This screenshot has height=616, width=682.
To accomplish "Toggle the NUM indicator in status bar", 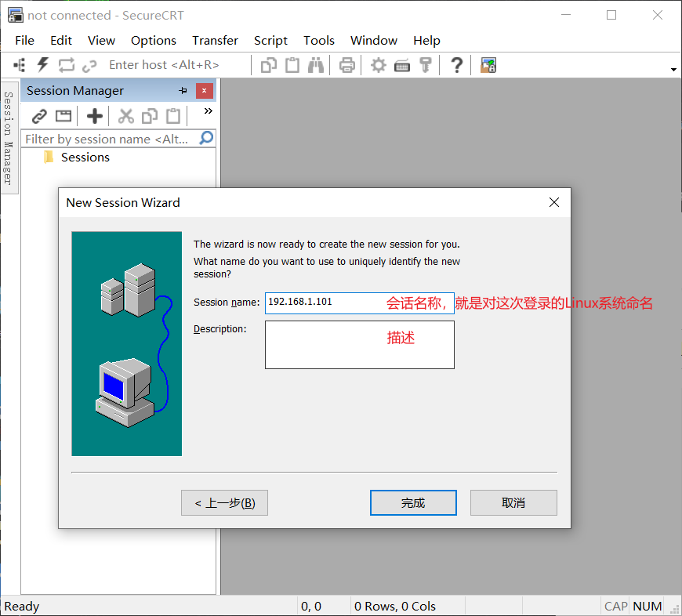I will [647, 606].
